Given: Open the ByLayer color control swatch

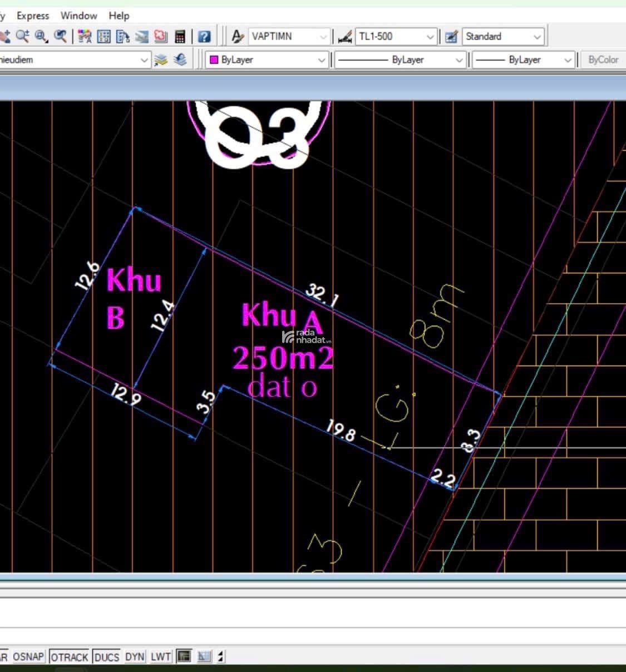Looking at the screenshot, I should pos(214,60).
